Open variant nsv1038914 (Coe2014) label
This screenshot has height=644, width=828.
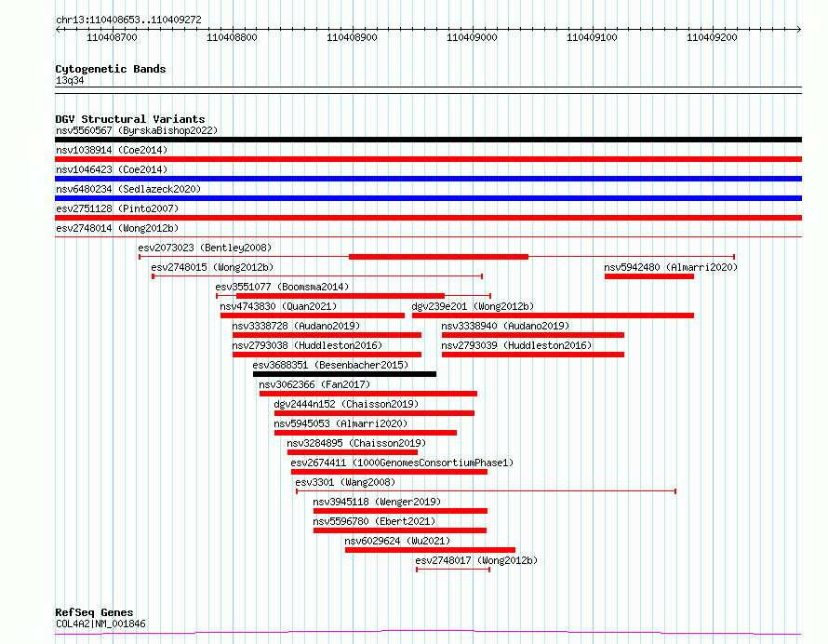[x=112, y=150]
